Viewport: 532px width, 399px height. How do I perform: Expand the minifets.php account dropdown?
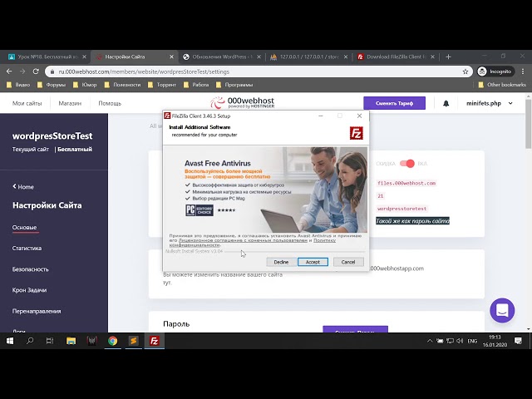489,103
